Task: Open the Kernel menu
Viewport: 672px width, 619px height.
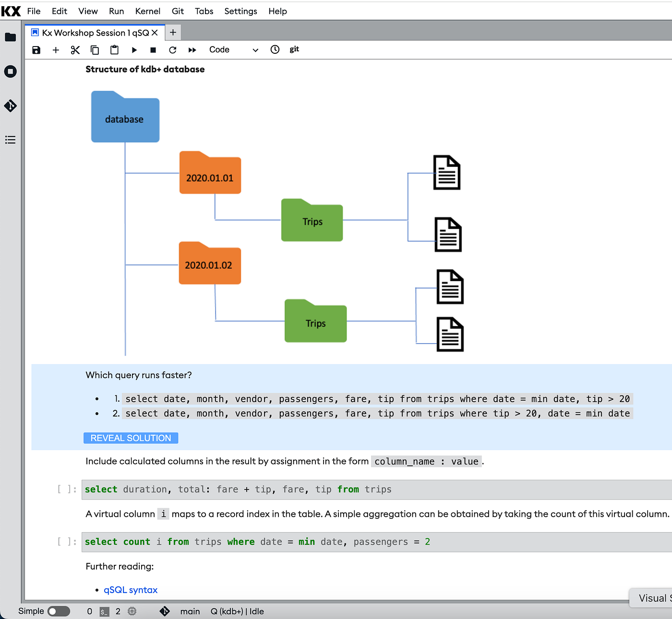Action: (148, 11)
